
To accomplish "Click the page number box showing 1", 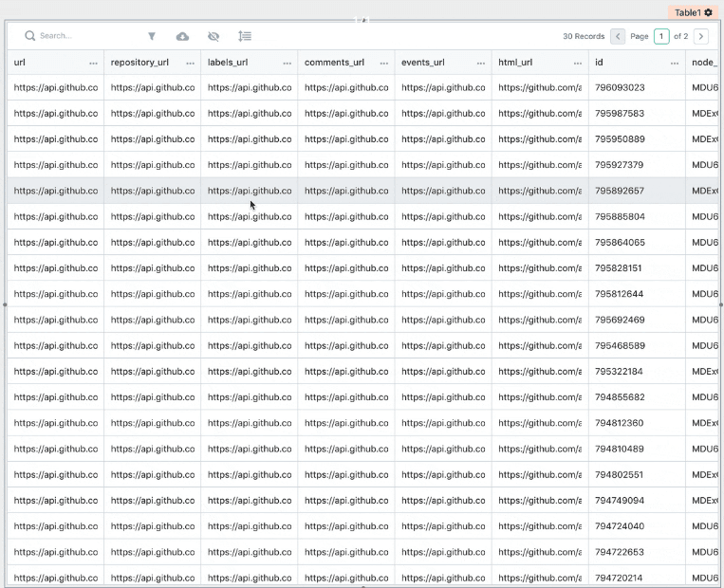I will pyautogui.click(x=661, y=36).
